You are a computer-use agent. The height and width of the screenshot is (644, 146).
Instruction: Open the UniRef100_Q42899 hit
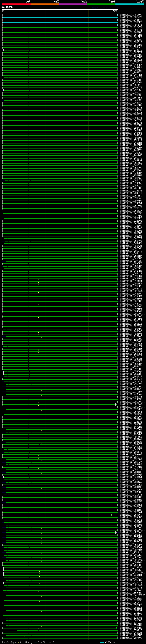pos(131,120)
